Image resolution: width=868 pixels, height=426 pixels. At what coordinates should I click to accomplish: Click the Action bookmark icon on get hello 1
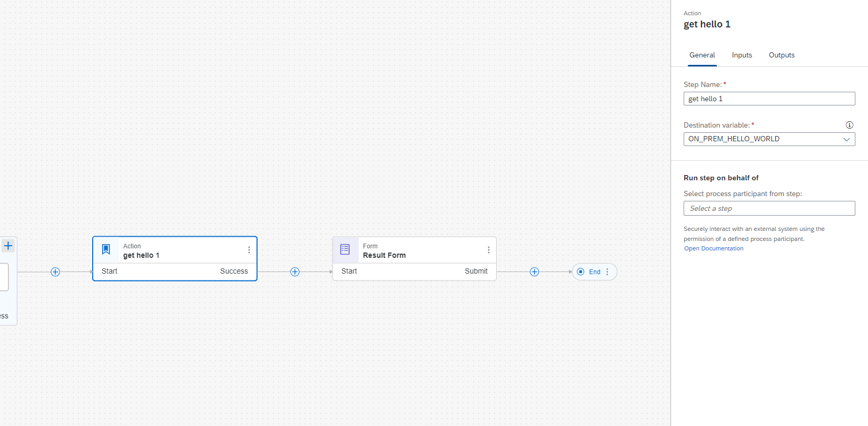pos(106,249)
